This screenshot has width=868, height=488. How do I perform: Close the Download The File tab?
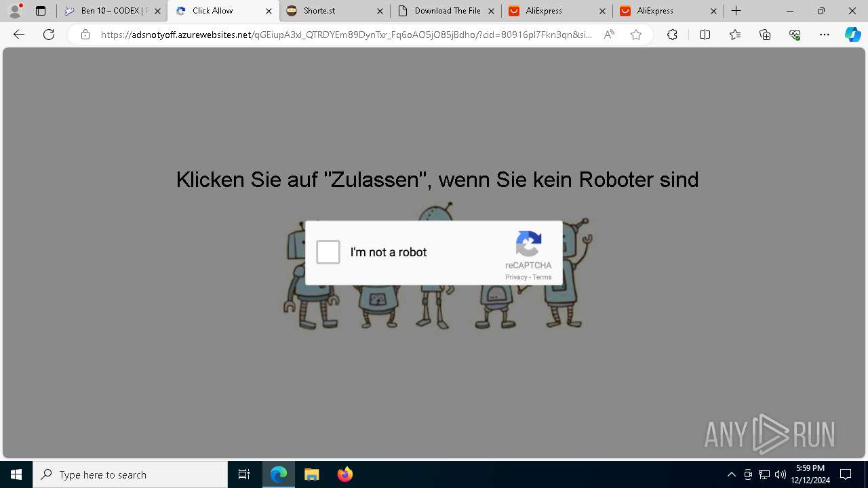tap(491, 11)
